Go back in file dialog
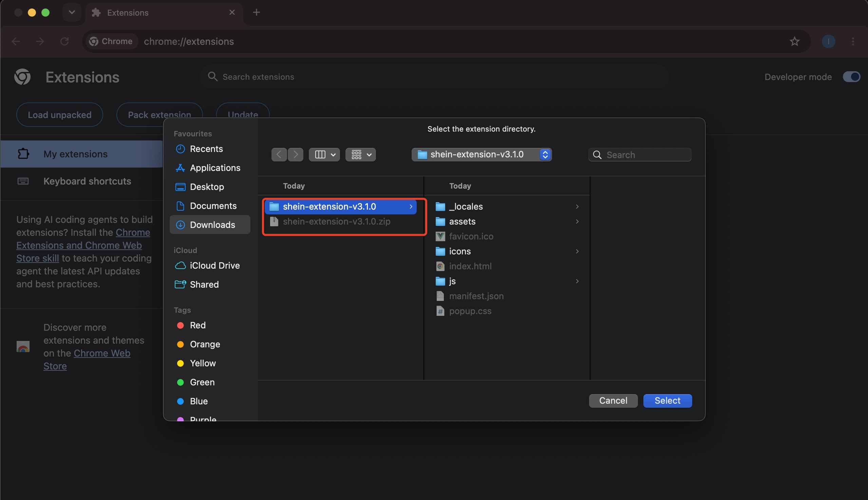The width and height of the screenshot is (868, 500). (279, 155)
